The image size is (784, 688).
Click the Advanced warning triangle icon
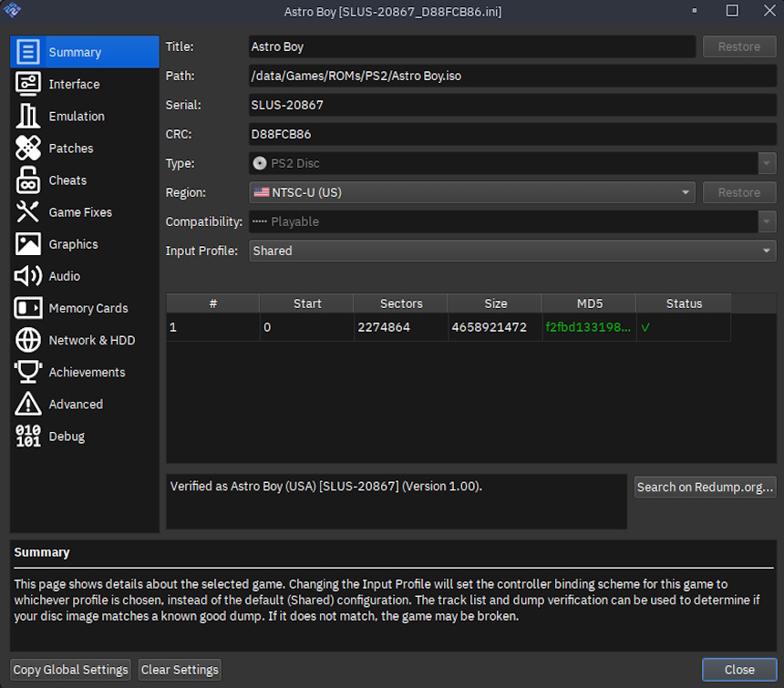28,404
